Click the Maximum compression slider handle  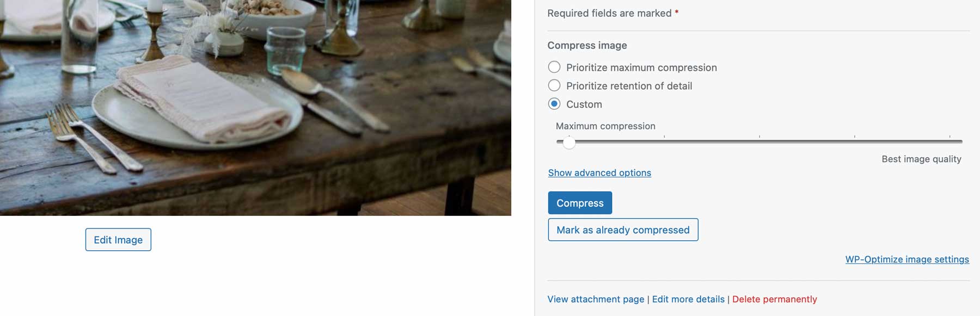pyautogui.click(x=571, y=142)
